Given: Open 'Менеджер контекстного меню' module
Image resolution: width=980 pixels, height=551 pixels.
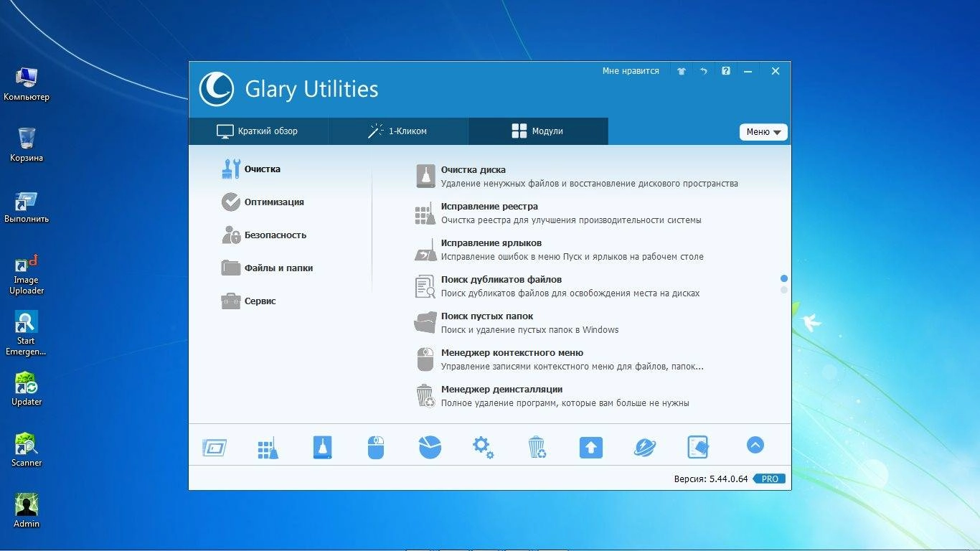Looking at the screenshot, I should pos(560,359).
